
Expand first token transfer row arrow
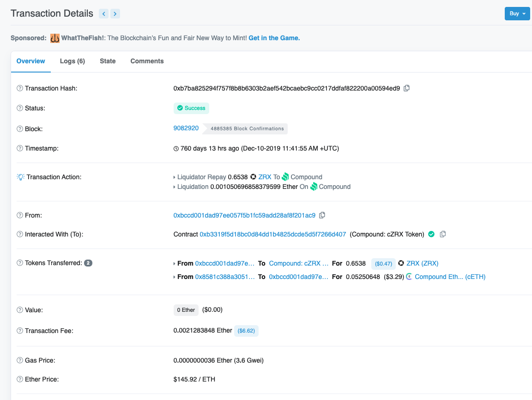pyautogui.click(x=175, y=264)
